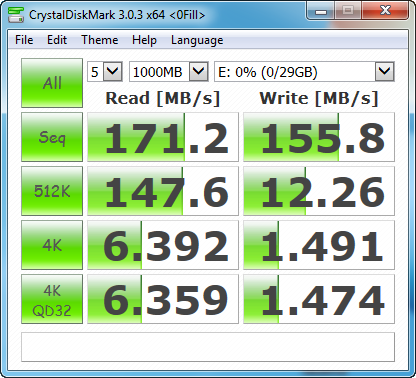This screenshot has width=416, height=378.
Task: Open the Language menu
Action: (197, 40)
